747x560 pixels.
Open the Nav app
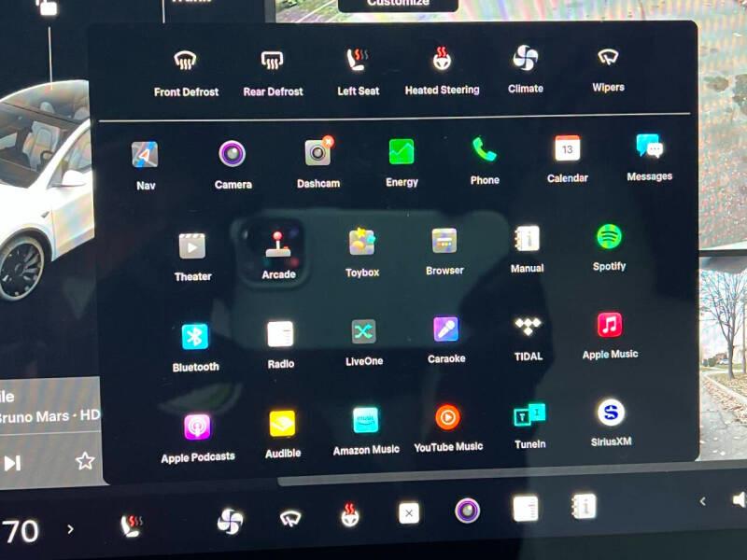pyautogui.click(x=145, y=155)
